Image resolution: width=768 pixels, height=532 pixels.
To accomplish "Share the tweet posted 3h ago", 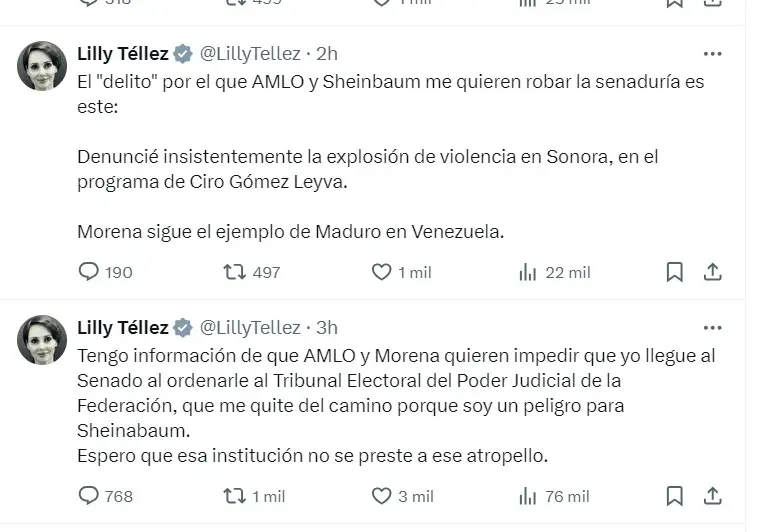I will [x=712, y=495].
